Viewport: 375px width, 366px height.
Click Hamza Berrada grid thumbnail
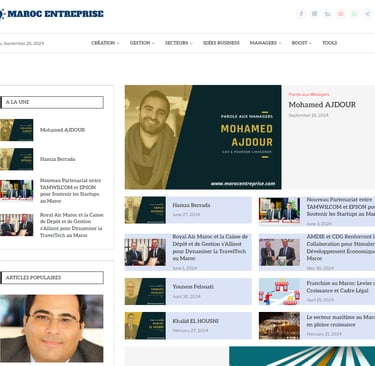(x=145, y=210)
